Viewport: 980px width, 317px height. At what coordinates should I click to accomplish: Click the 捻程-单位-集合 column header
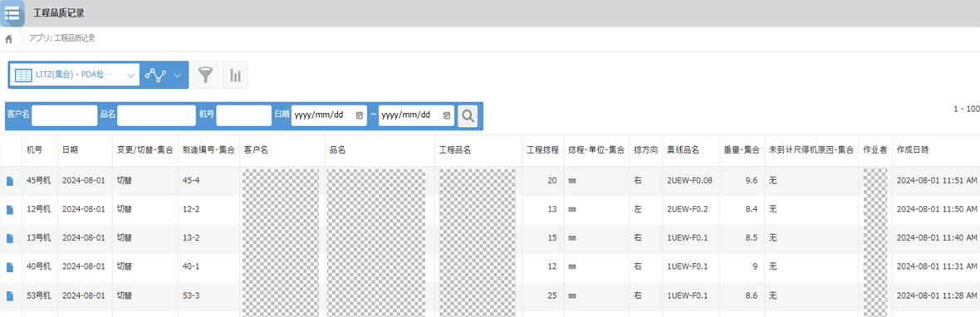pos(596,150)
